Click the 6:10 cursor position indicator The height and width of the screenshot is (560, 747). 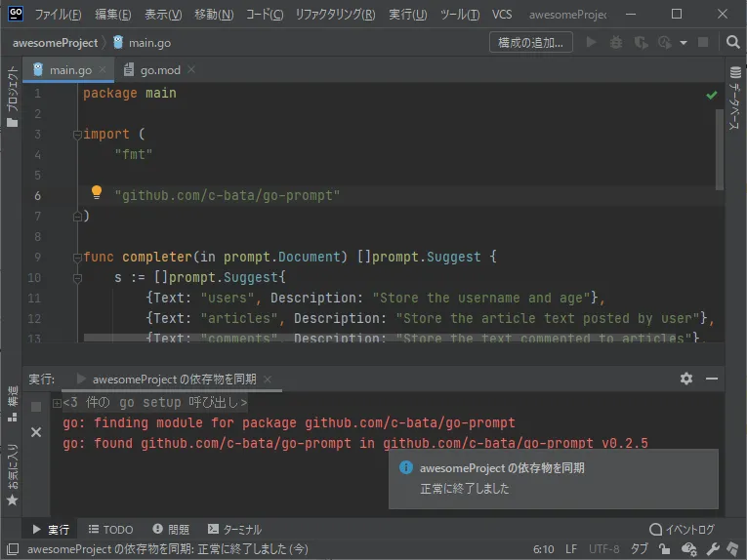coord(543,549)
